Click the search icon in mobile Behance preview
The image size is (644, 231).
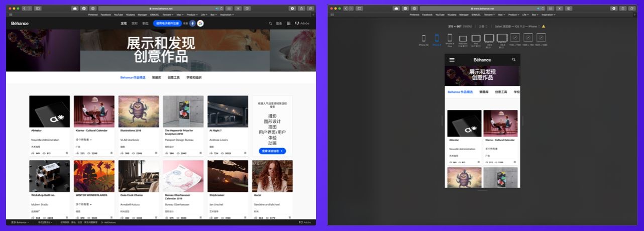click(513, 59)
